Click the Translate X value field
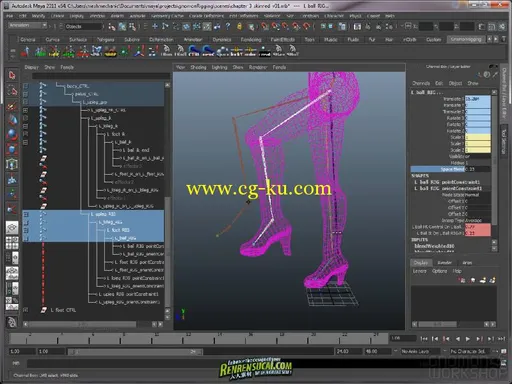The image size is (512, 384). click(477, 99)
